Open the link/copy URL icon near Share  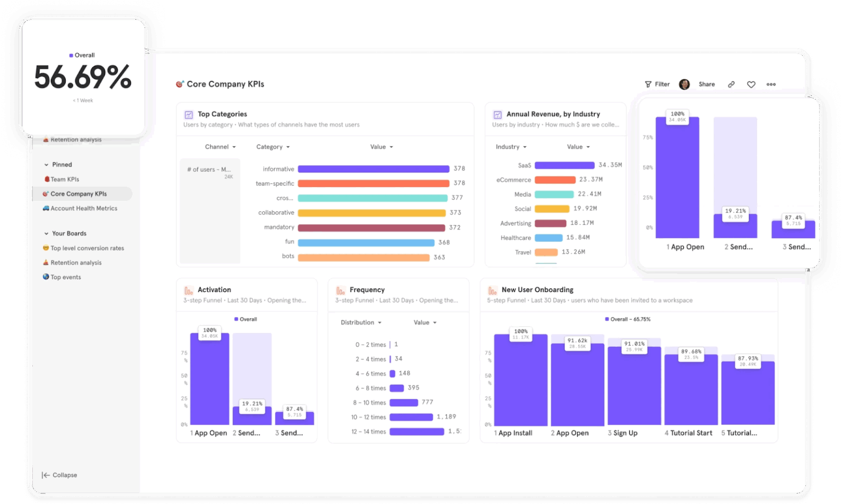pos(731,84)
